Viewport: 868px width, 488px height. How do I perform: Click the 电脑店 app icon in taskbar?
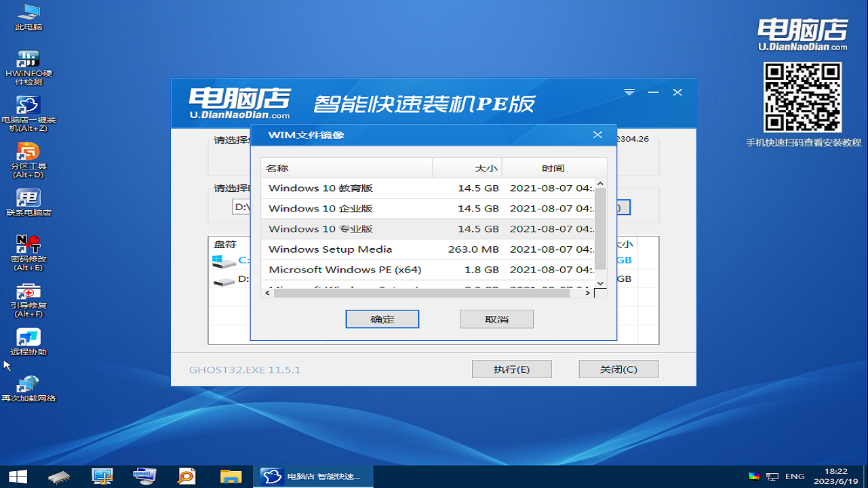pyautogui.click(x=271, y=476)
